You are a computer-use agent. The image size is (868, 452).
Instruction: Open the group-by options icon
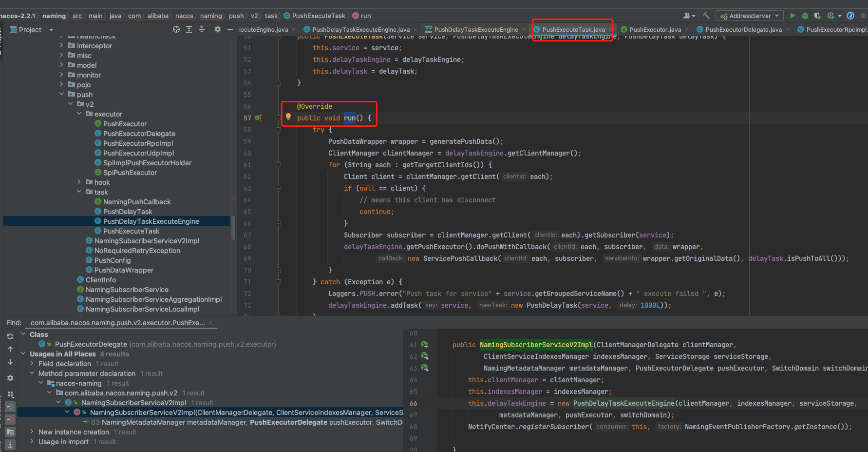(10, 394)
